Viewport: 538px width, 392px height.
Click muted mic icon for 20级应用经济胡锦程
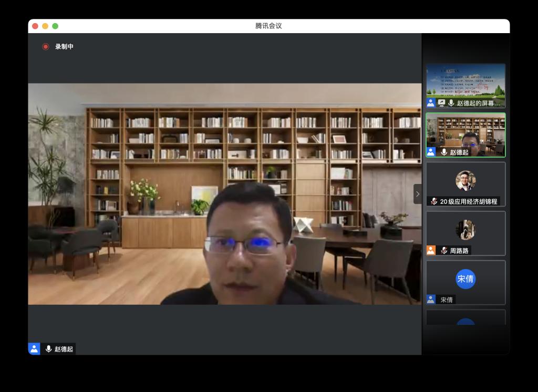pos(434,201)
